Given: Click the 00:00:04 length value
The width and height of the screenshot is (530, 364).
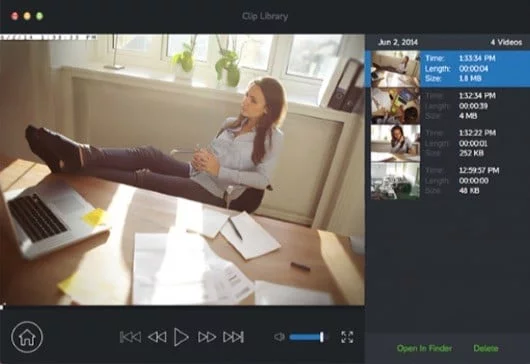Looking at the screenshot, I should point(473,69).
